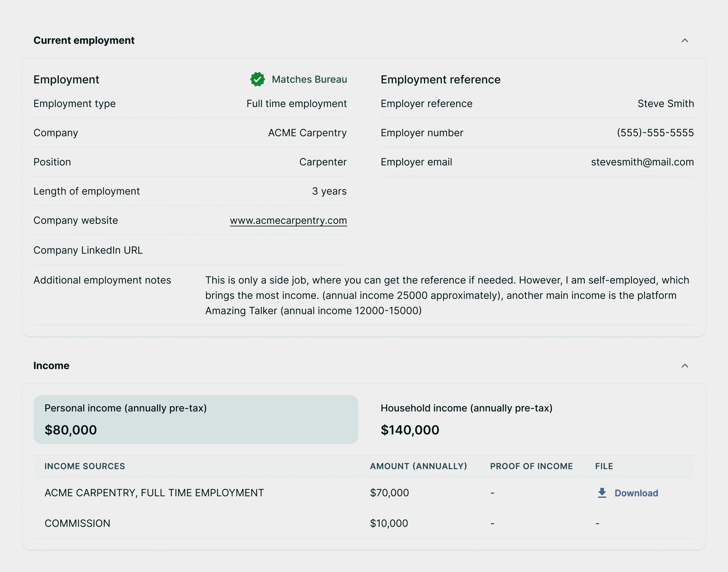The height and width of the screenshot is (572, 728).
Task: Click the green Matches Bureau checkmark badge
Action: [257, 79]
